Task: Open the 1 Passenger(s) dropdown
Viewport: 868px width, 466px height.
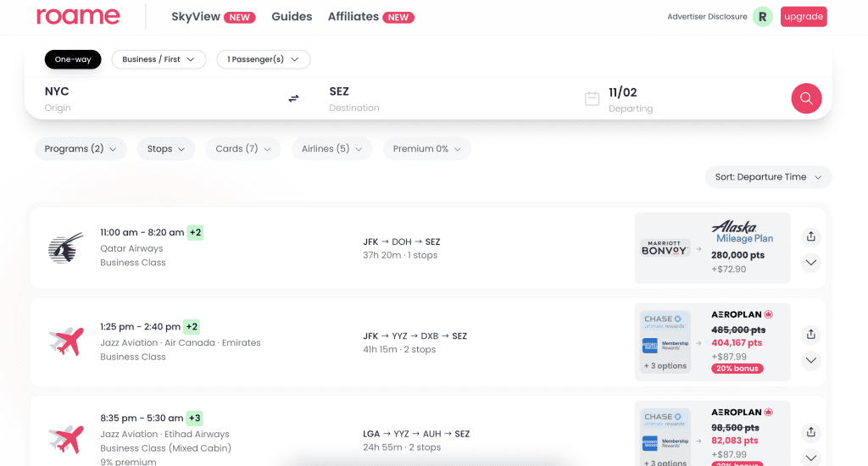Action: (x=264, y=59)
